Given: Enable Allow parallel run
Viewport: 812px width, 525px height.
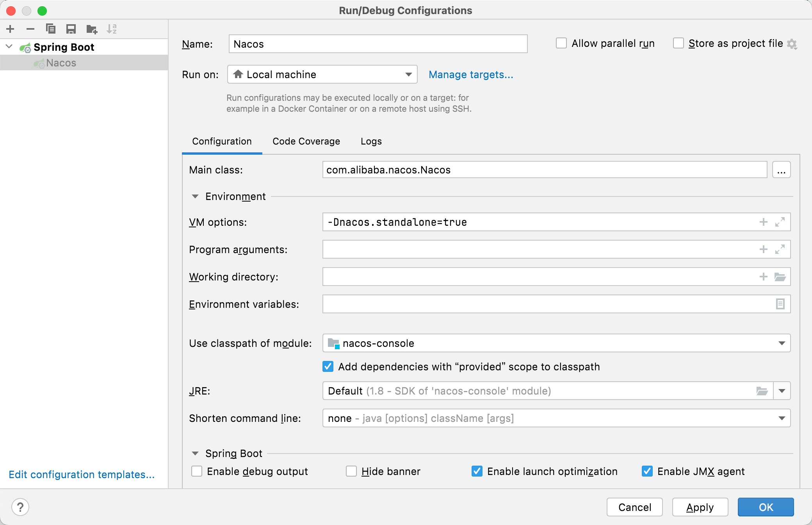Looking at the screenshot, I should [x=561, y=43].
